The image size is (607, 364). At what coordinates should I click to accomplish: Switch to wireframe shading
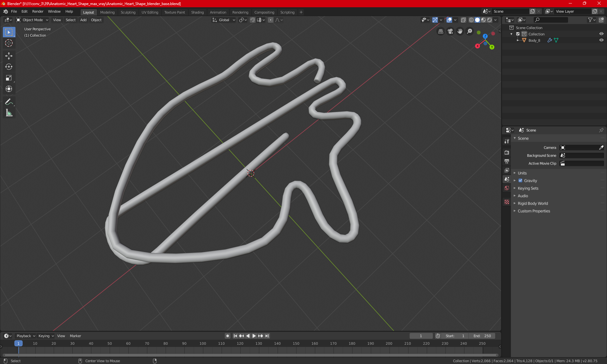471,20
